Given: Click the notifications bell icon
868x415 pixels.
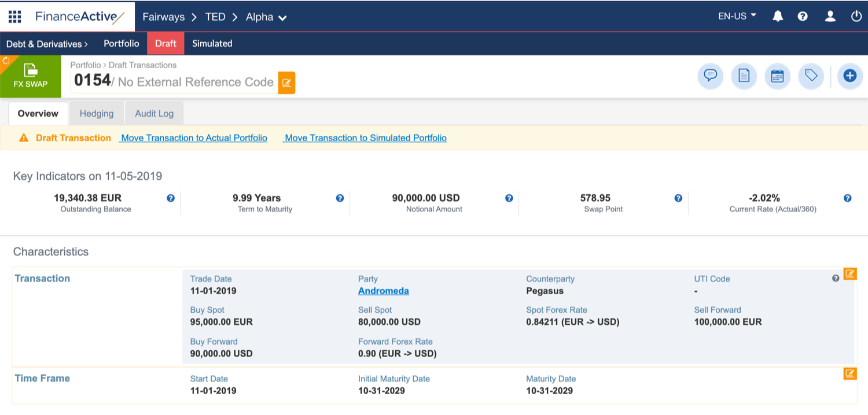Looking at the screenshot, I should 778,16.
